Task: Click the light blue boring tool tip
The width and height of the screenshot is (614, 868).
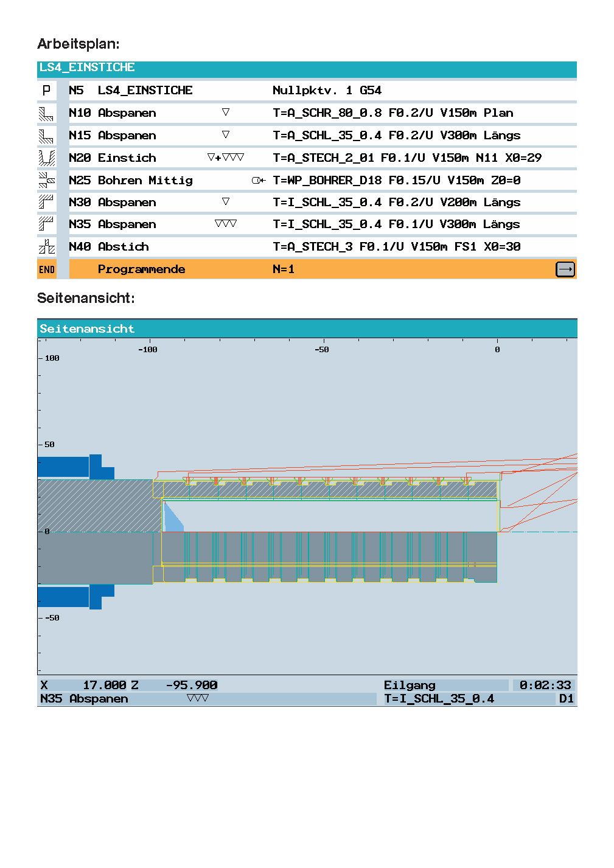Action: pyautogui.click(x=173, y=517)
